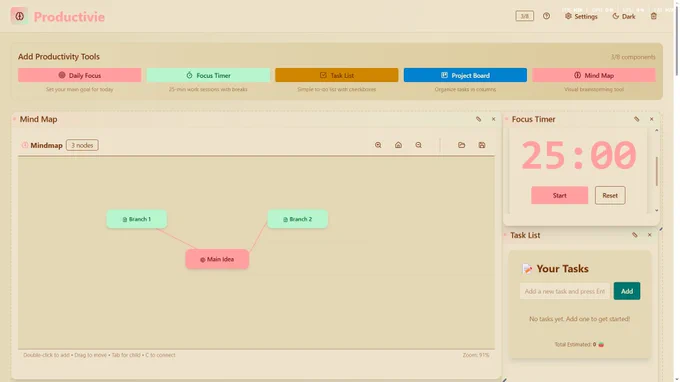
Task: Click the trash icon in header
Action: (654, 16)
